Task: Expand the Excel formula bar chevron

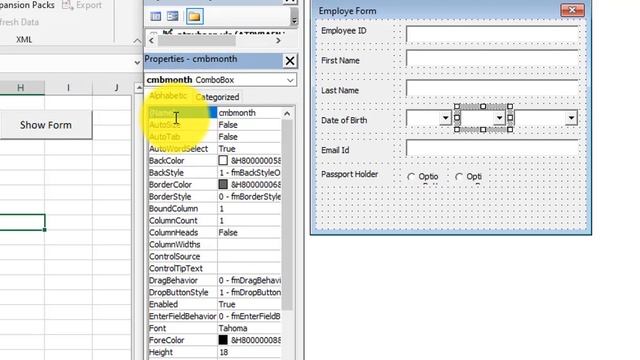Action: point(137,62)
